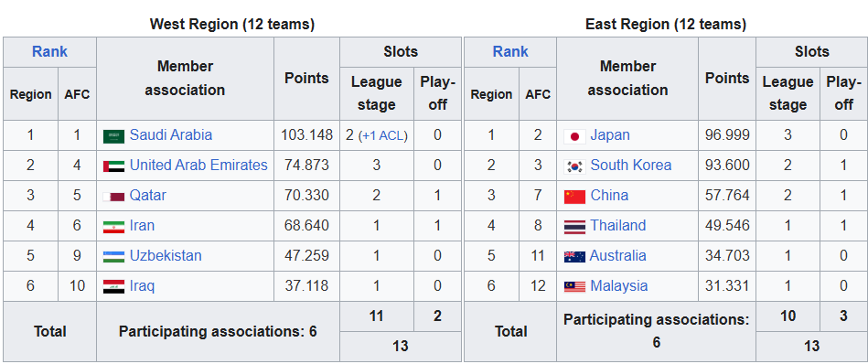Click the United Arab Emirates flag icon
868x364 pixels.
tap(113, 166)
